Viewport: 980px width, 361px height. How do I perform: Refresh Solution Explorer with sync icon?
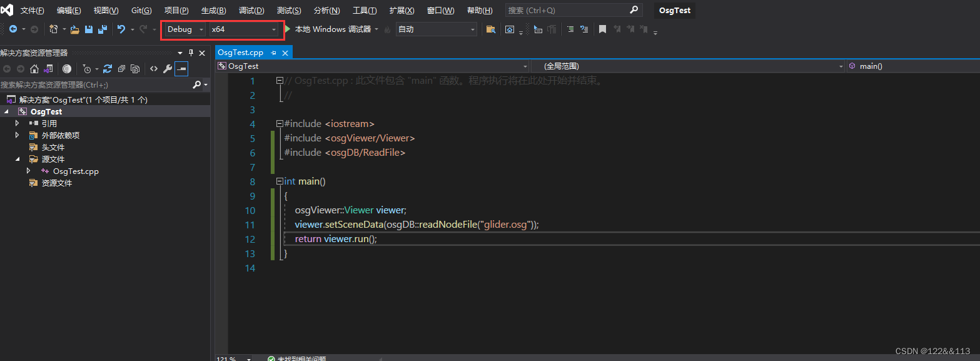[108, 69]
